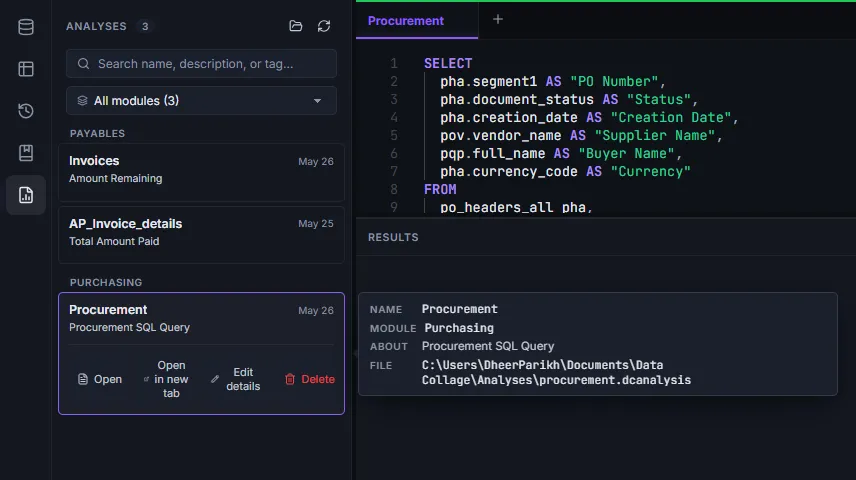
Task: Click the trash icon on Delete
Action: pos(290,379)
